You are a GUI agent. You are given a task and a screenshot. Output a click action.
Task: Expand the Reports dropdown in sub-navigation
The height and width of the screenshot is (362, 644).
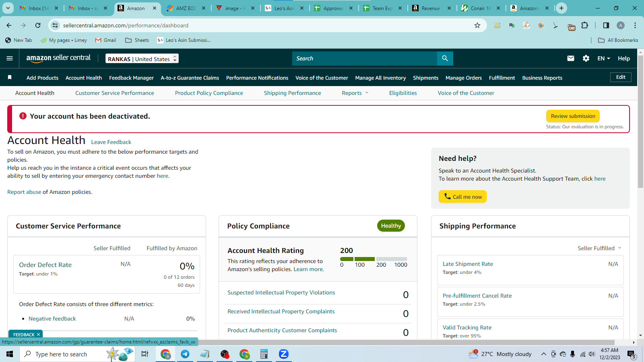(355, 93)
